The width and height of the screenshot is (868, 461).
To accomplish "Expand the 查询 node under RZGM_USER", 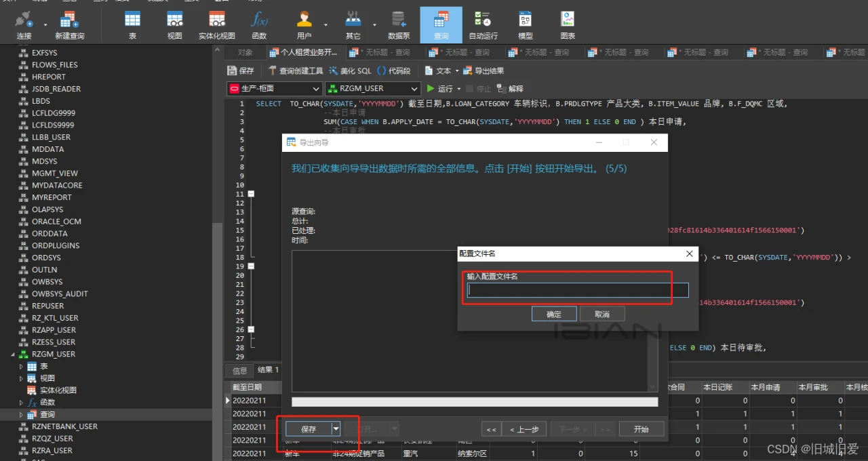I will pos(21,414).
